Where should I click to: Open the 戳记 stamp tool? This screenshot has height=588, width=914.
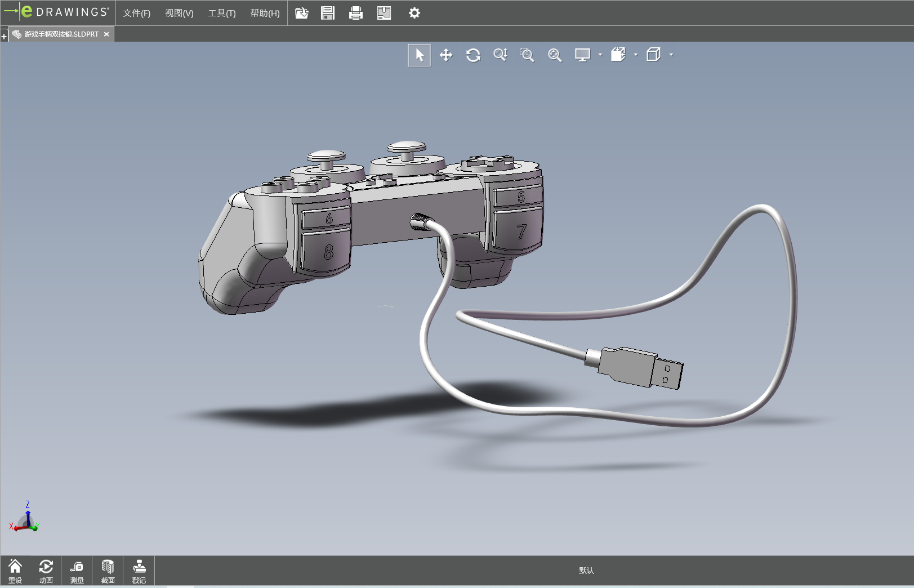pos(139,571)
